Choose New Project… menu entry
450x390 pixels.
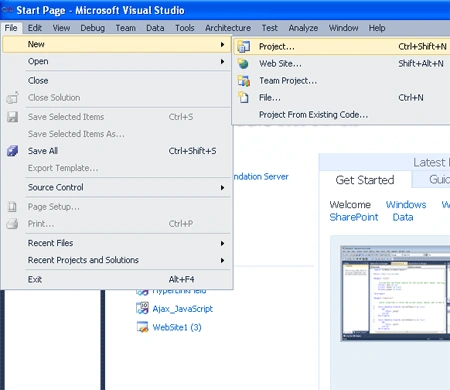[342, 46]
